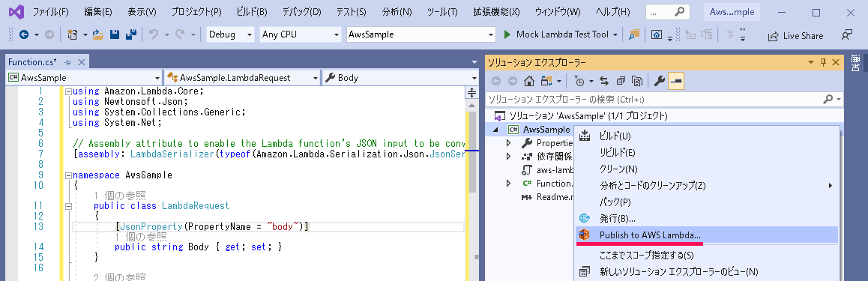Click the browser window toolbar icon

(656, 34)
